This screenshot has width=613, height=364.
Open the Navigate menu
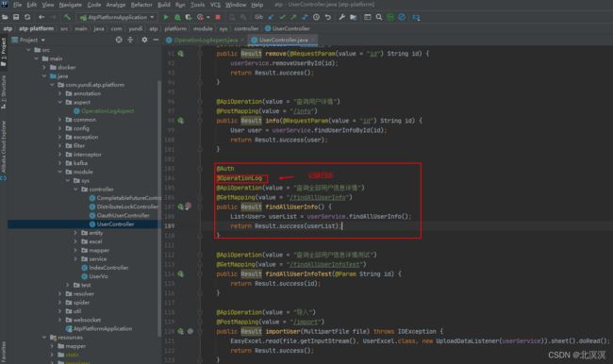(71, 5)
